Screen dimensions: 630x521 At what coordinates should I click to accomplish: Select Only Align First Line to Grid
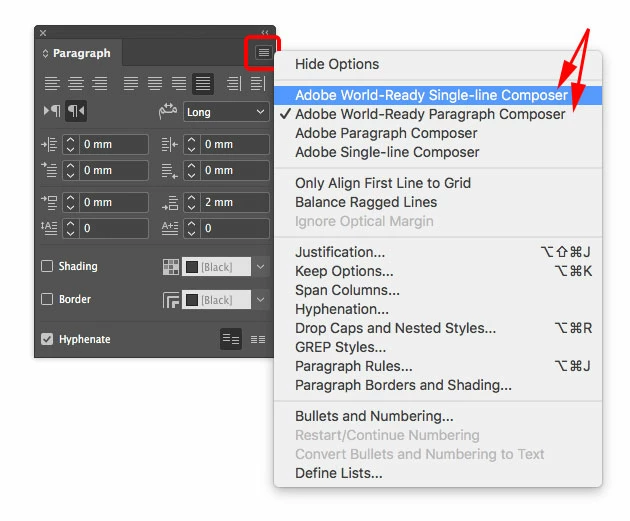[x=438, y=183]
